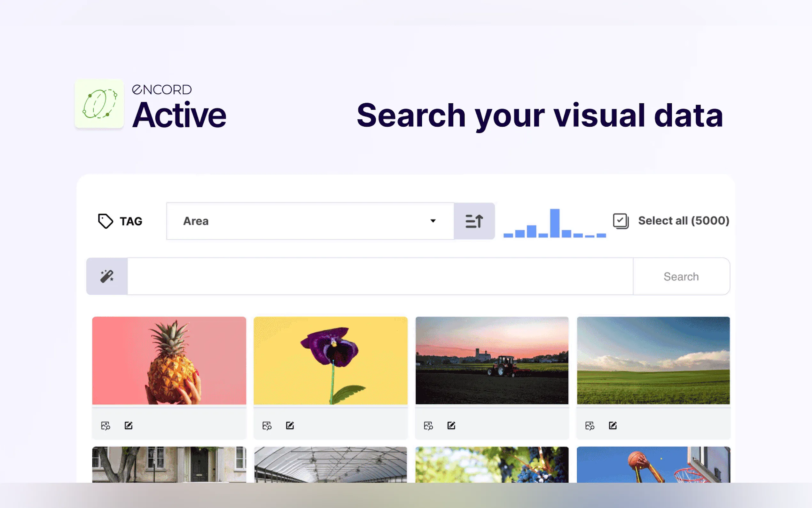Click the magic wand search icon
Viewport: 812px width, 508px height.
pos(107,276)
